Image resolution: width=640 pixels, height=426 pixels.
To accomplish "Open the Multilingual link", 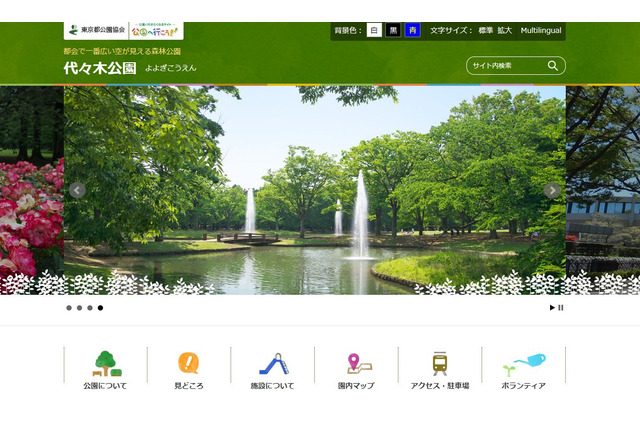I will [541, 30].
